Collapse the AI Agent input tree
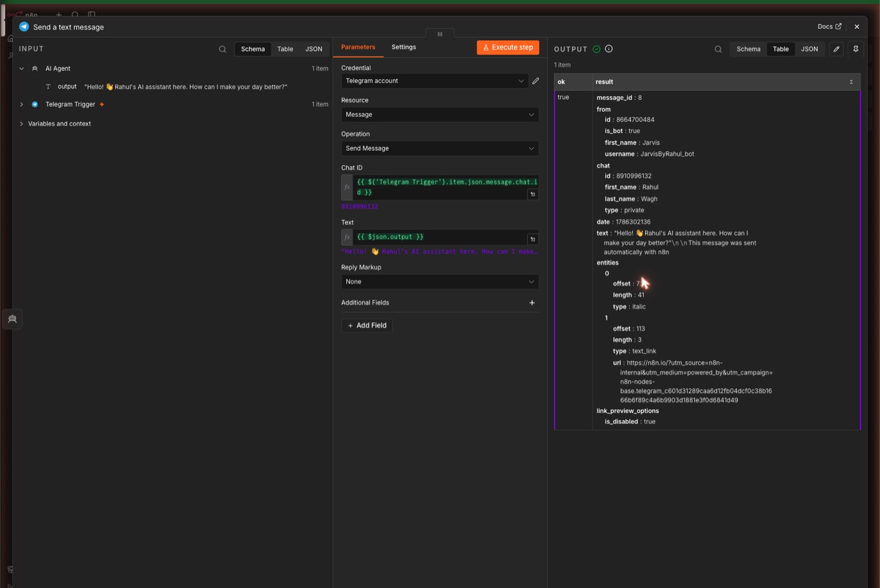This screenshot has width=880, height=588. pyautogui.click(x=21, y=68)
